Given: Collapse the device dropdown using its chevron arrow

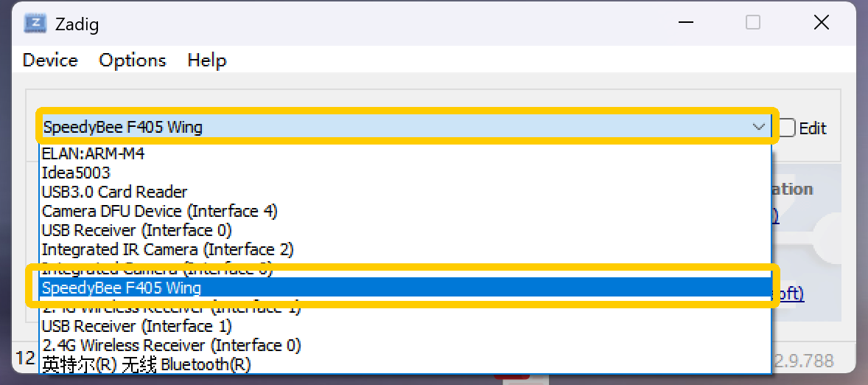Looking at the screenshot, I should point(759,127).
